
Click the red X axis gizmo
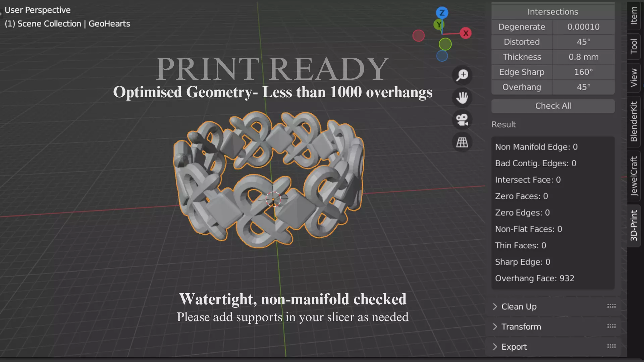coord(466,33)
